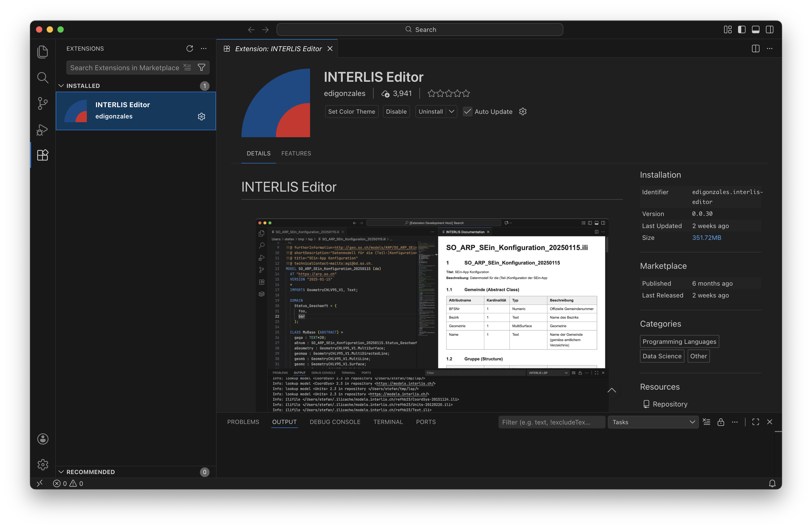Open the Explorer view in activity bar

point(43,51)
